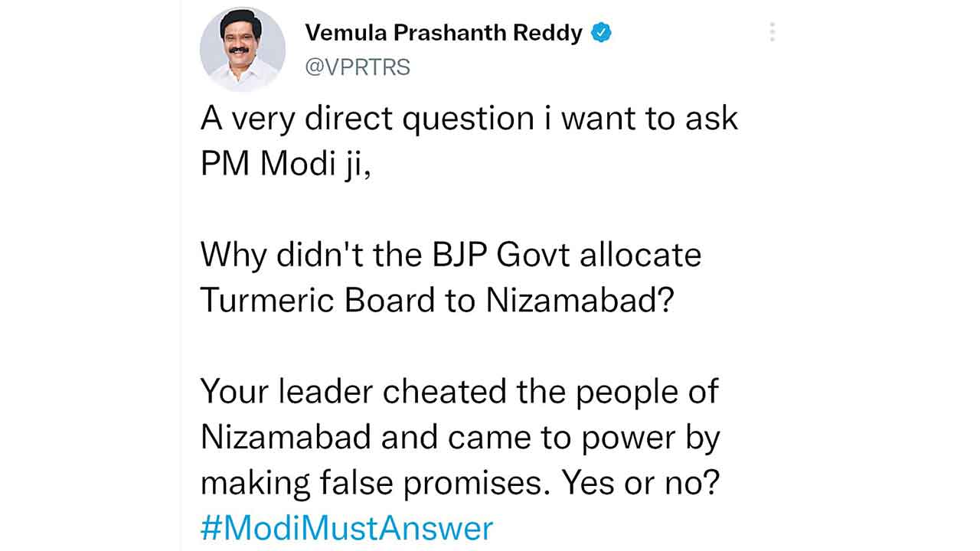Open the @VPRTRS handle link
The height and width of the screenshot is (551, 980).
pos(358,67)
